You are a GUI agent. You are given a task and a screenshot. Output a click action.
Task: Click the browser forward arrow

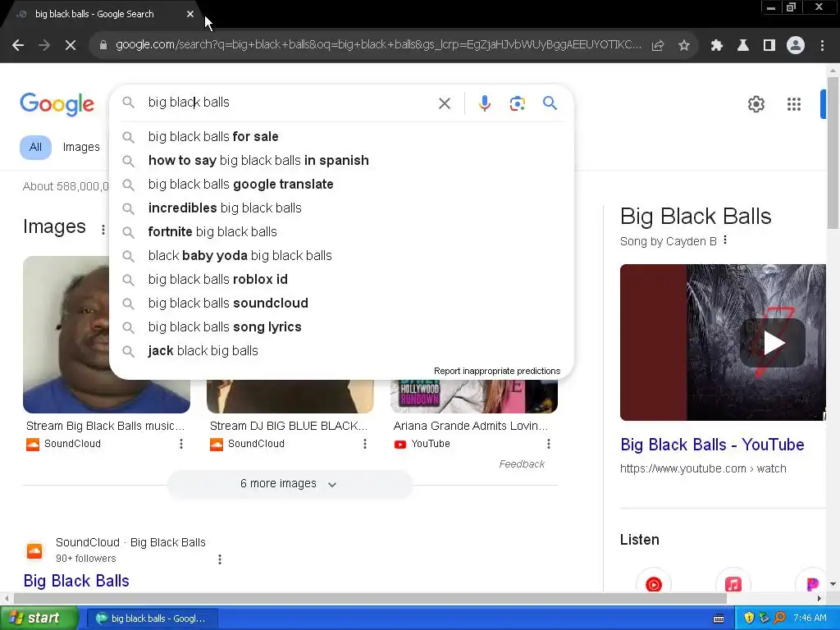[x=44, y=46]
